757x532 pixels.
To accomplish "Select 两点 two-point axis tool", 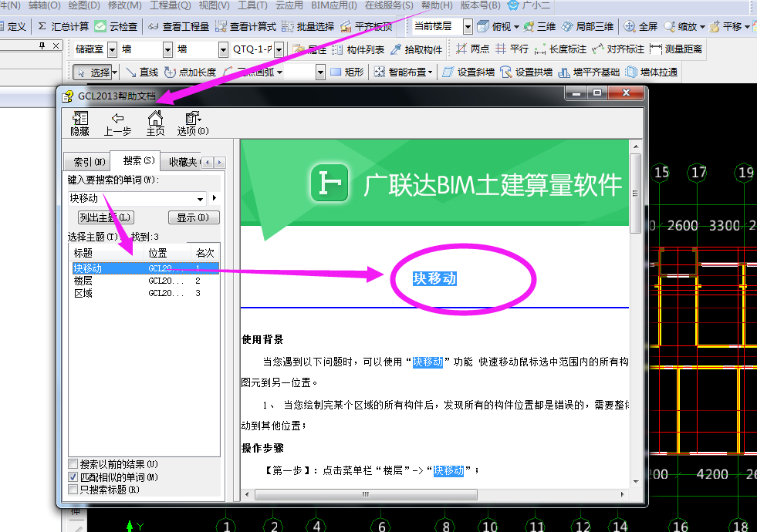I will 472,49.
